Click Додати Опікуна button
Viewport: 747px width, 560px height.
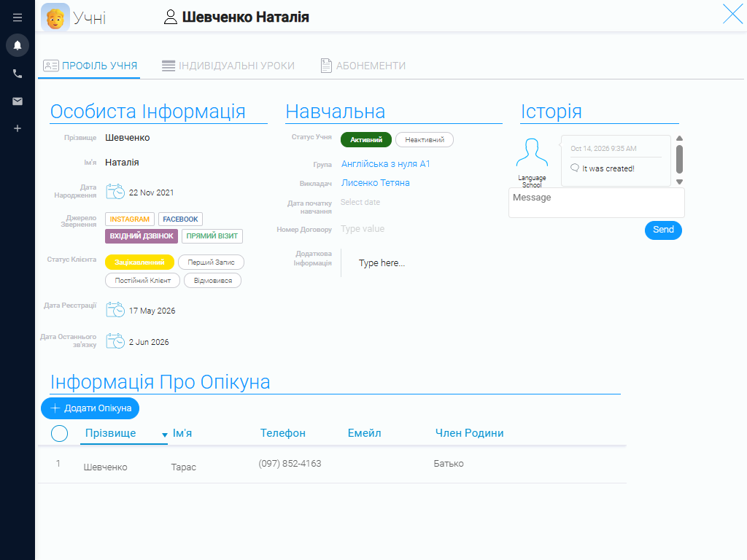point(90,408)
